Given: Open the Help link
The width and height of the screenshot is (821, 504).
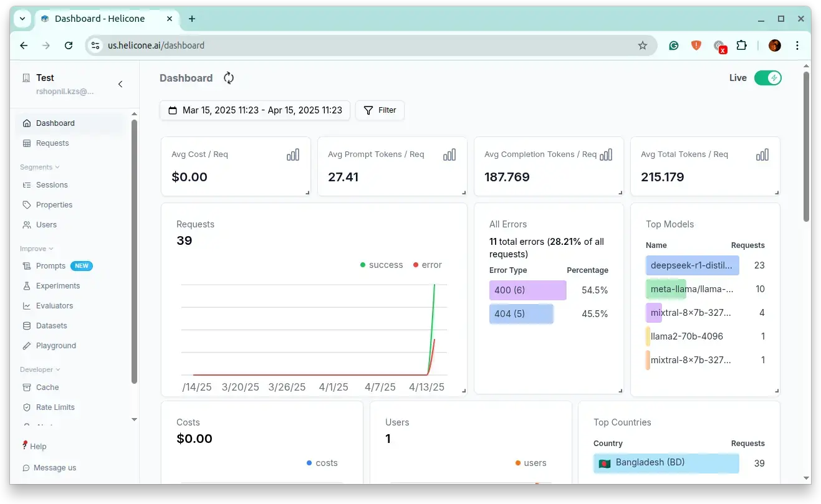Looking at the screenshot, I should tap(35, 447).
